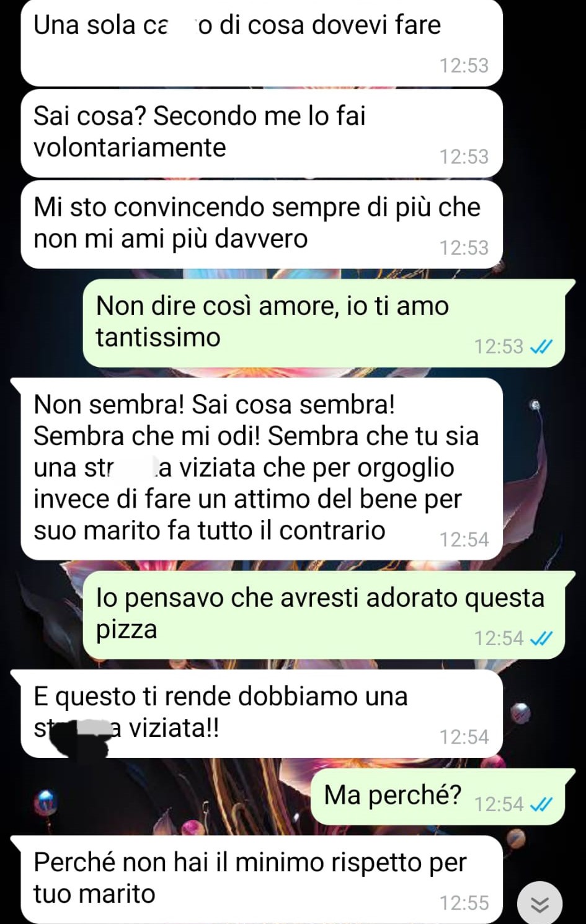Tap the word 'pizza' in green bubble
Image resolution: width=586 pixels, height=924 pixels.
127,630
